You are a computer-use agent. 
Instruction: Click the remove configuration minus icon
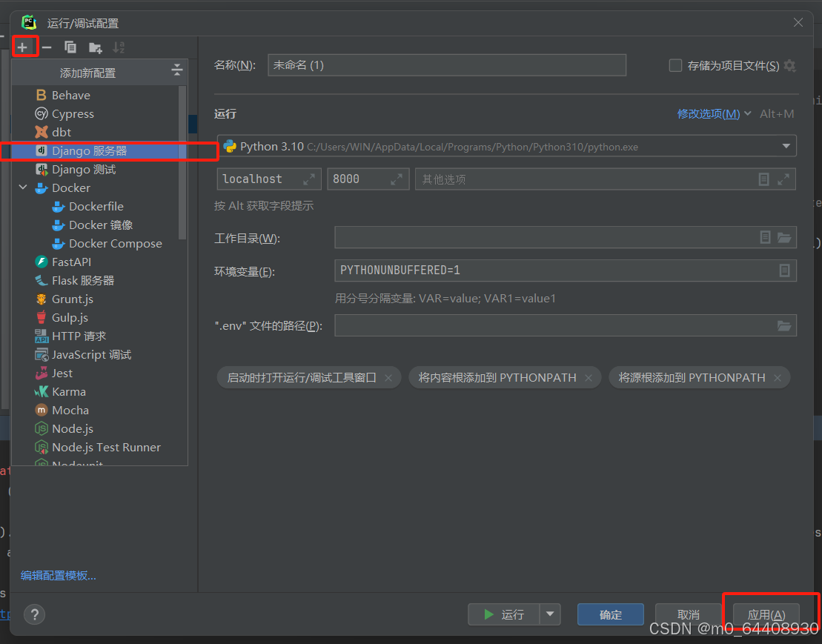[47, 47]
